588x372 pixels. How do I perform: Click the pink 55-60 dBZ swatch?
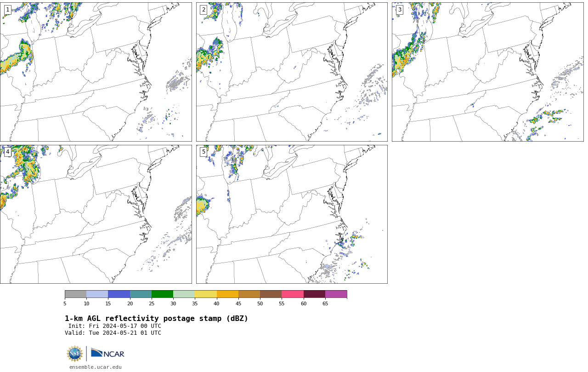pos(293,294)
